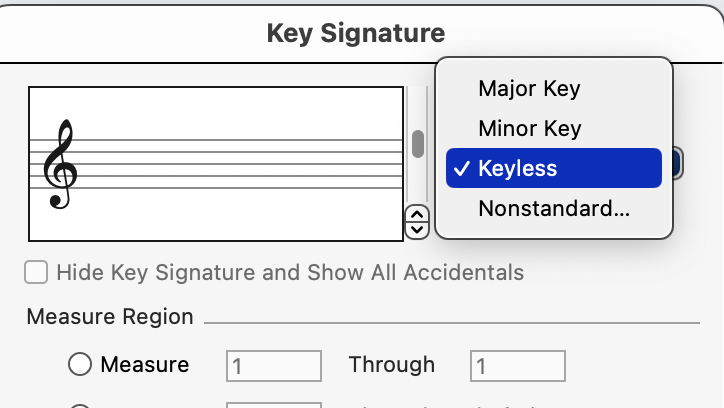Screen dimensions: 724x408
Task: Click the treble clef in the staff preview
Action: click(60, 165)
